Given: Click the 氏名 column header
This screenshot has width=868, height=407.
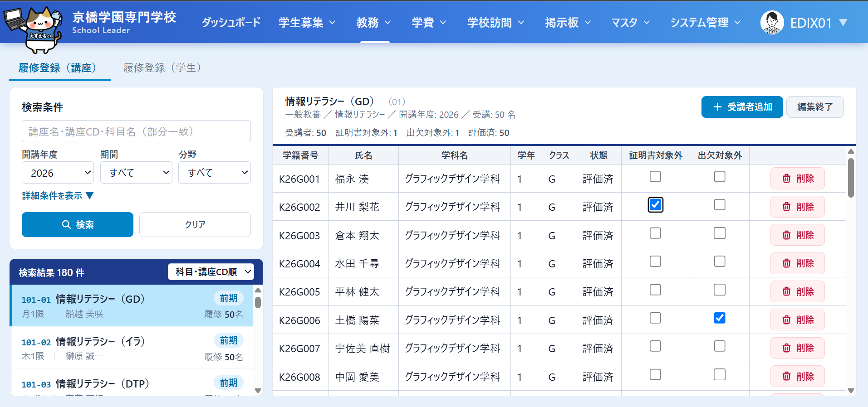Looking at the screenshot, I should click(x=363, y=155).
